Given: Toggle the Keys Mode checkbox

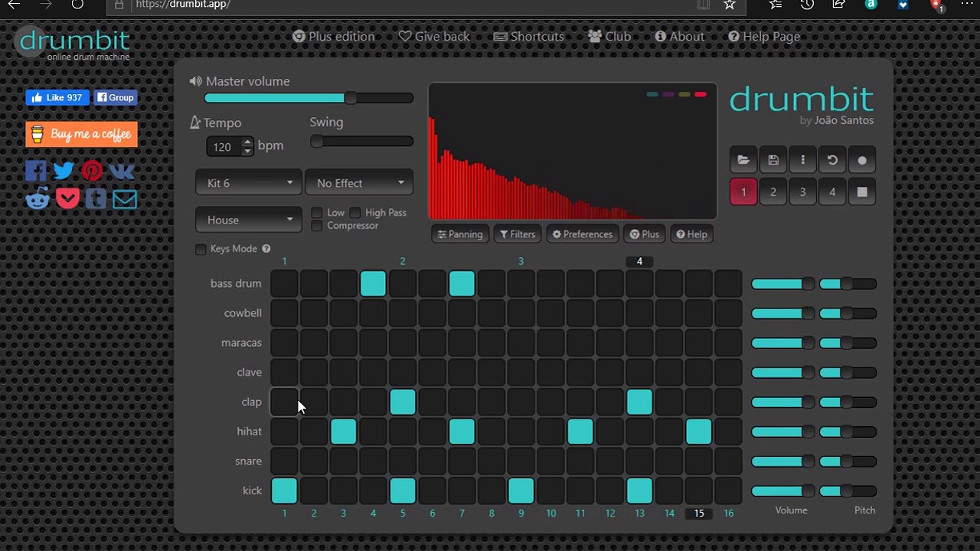Looking at the screenshot, I should pos(201,249).
